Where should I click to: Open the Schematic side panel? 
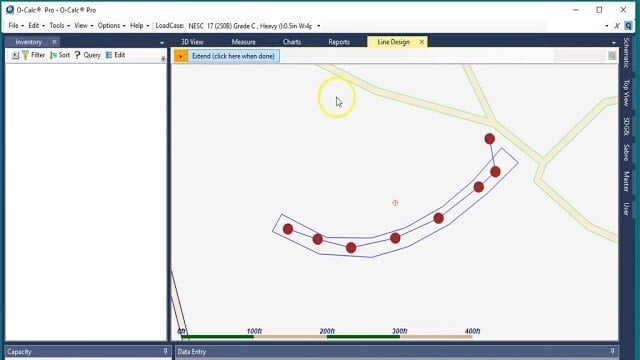click(x=627, y=53)
